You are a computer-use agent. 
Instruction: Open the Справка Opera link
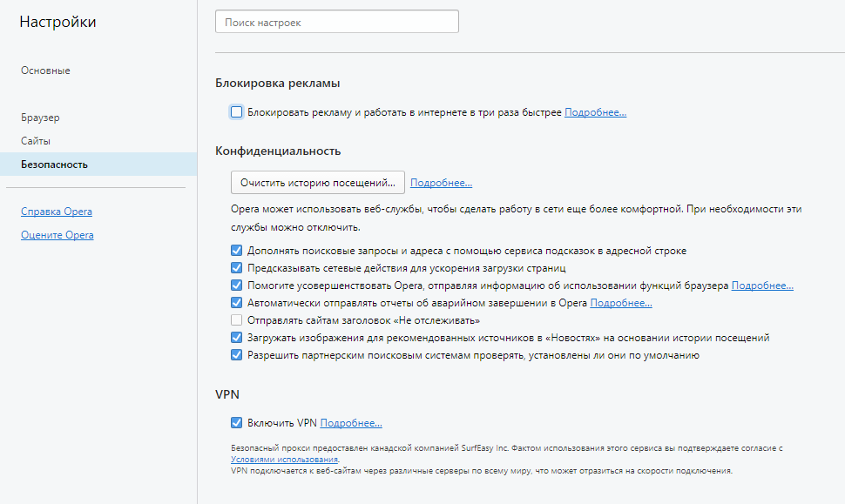57,212
